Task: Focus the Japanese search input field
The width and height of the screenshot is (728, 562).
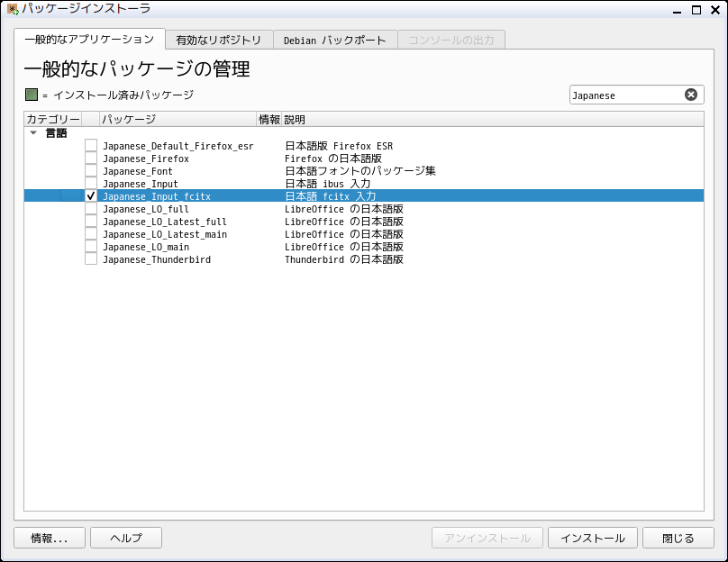Action: [627, 95]
